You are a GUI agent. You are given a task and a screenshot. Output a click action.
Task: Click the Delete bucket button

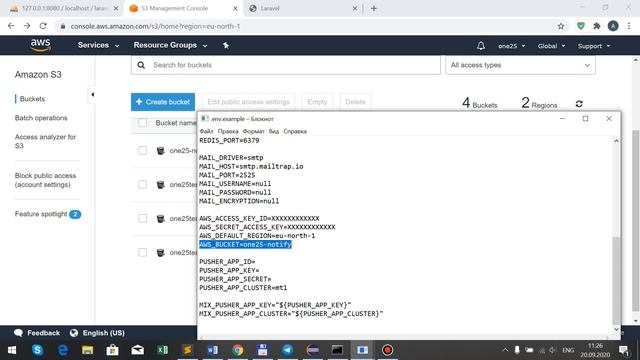click(x=355, y=102)
